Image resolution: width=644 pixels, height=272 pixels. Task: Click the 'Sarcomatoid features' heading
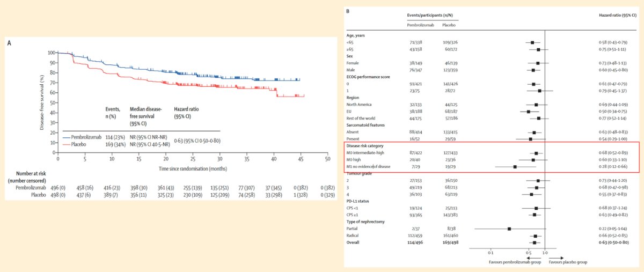tap(364, 125)
